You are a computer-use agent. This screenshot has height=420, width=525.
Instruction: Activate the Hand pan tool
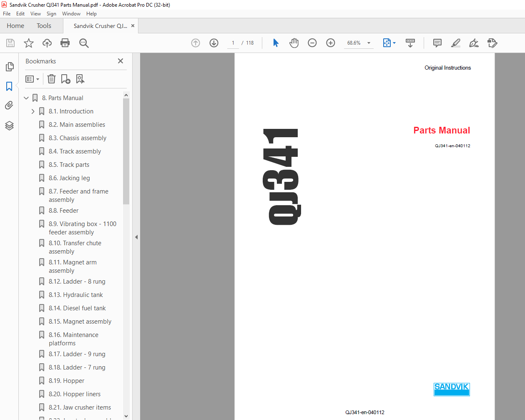[294, 43]
